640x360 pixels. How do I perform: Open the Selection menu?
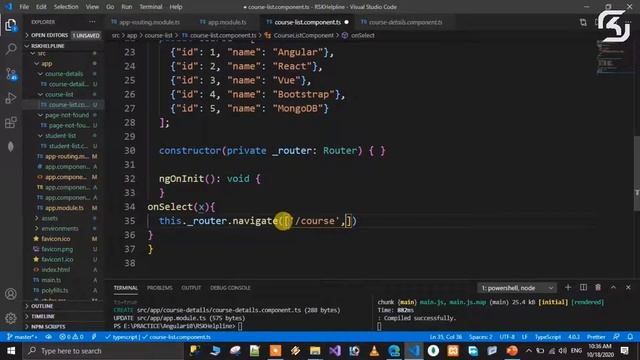(x=66, y=7)
